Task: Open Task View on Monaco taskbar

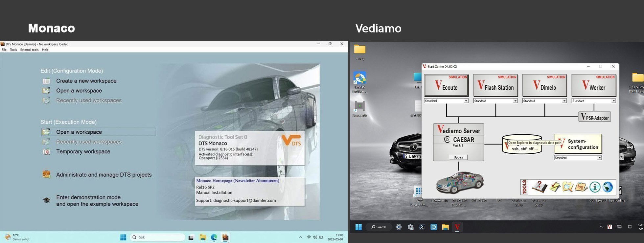Action: 191,237
